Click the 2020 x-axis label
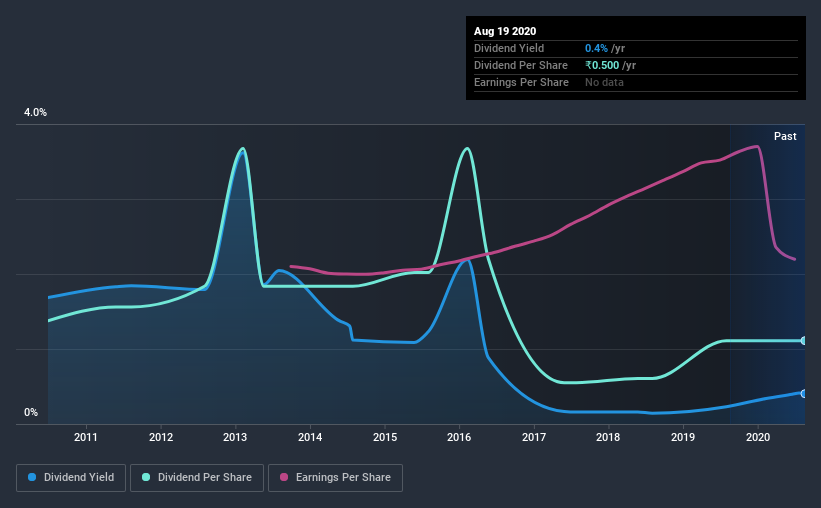 pos(758,437)
